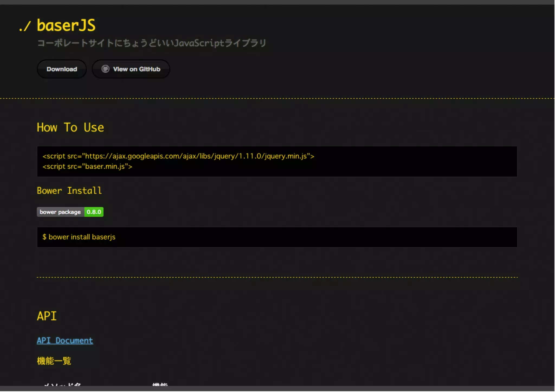This screenshot has width=555, height=392.
Task: Open View on GitHub button
Action: pos(131,69)
